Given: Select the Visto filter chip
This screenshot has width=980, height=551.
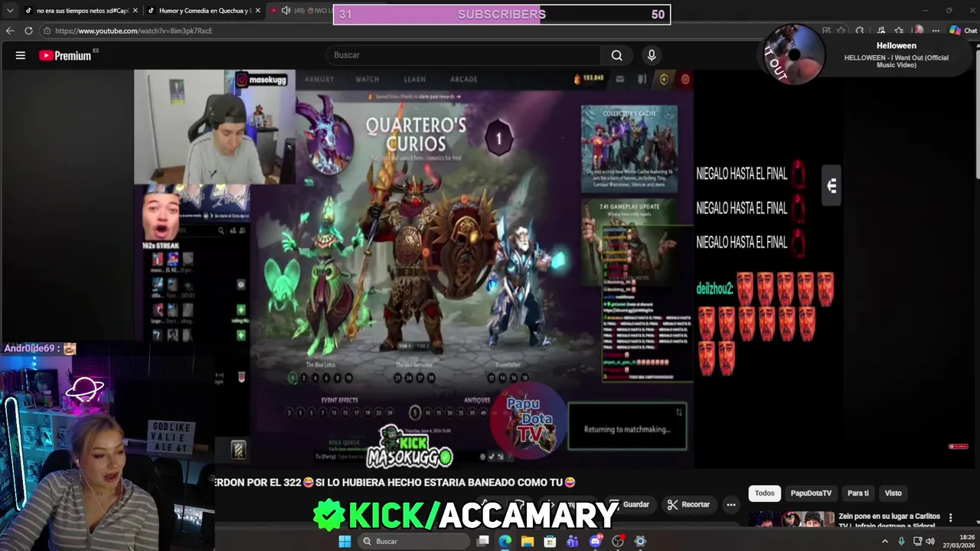Looking at the screenshot, I should (x=893, y=493).
